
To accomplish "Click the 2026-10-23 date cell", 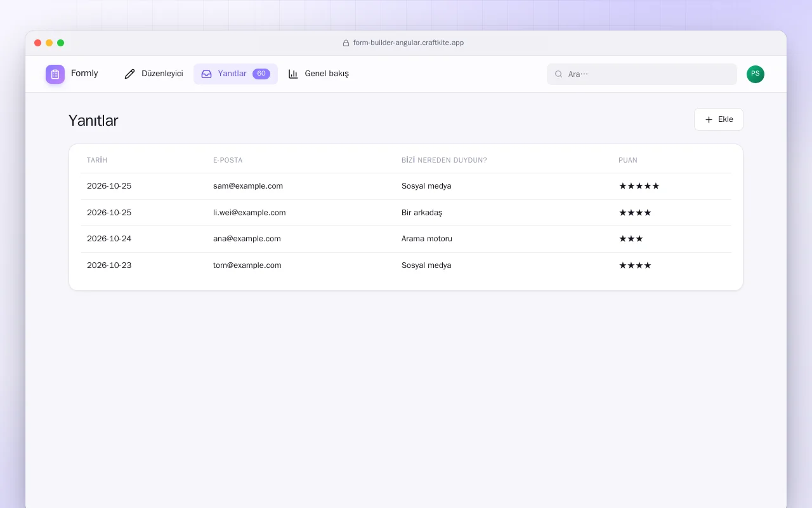I will pyautogui.click(x=109, y=265).
